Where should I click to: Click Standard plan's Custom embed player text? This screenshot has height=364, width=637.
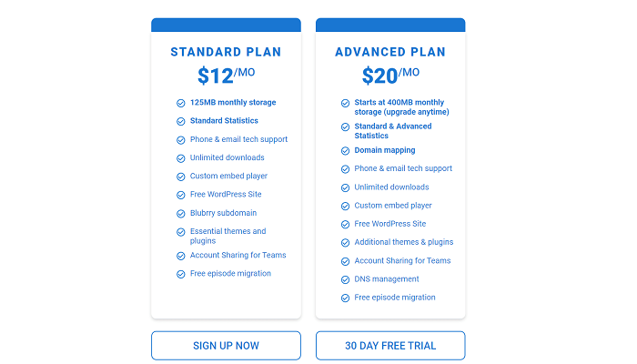point(228,177)
